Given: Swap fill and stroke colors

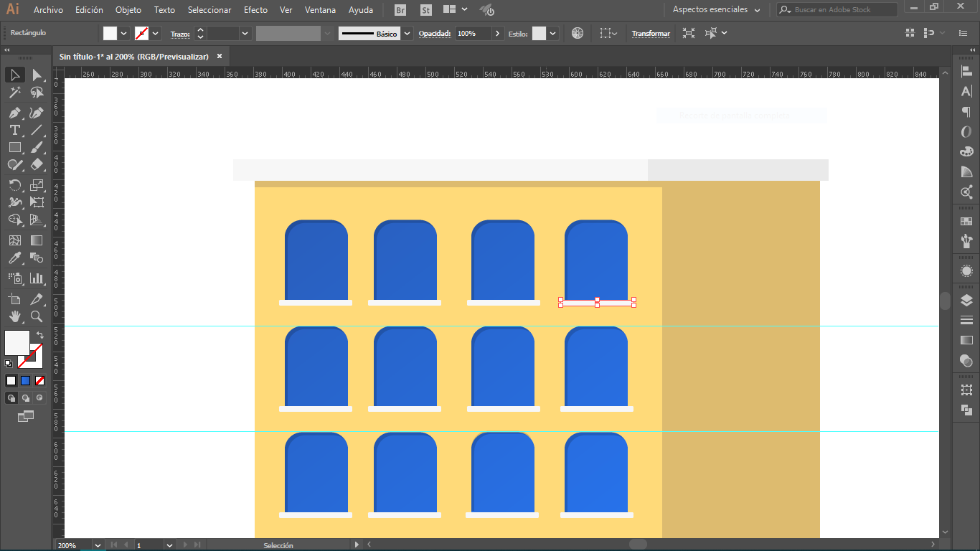Looking at the screenshot, I should (x=39, y=335).
